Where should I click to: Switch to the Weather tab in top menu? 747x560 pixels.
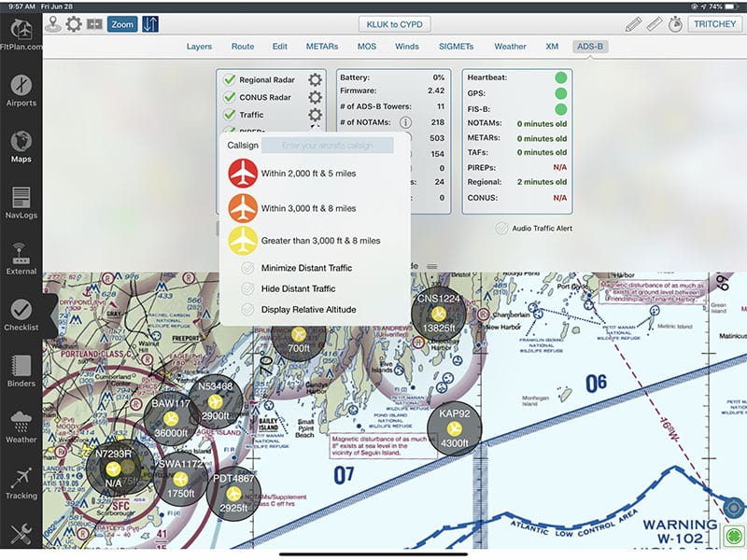[x=510, y=47]
